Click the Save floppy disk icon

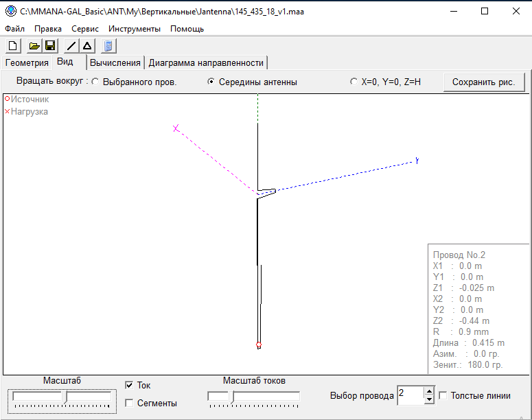(x=50, y=46)
